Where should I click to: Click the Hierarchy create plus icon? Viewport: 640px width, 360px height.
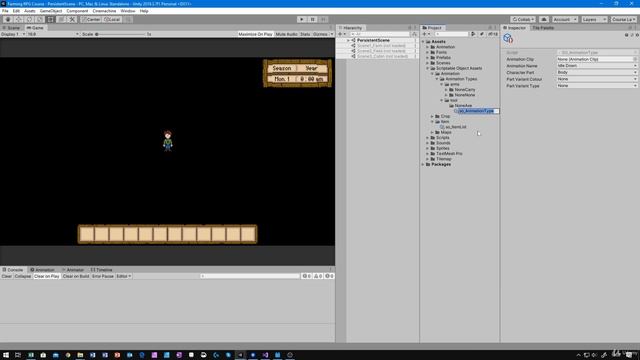(x=341, y=34)
